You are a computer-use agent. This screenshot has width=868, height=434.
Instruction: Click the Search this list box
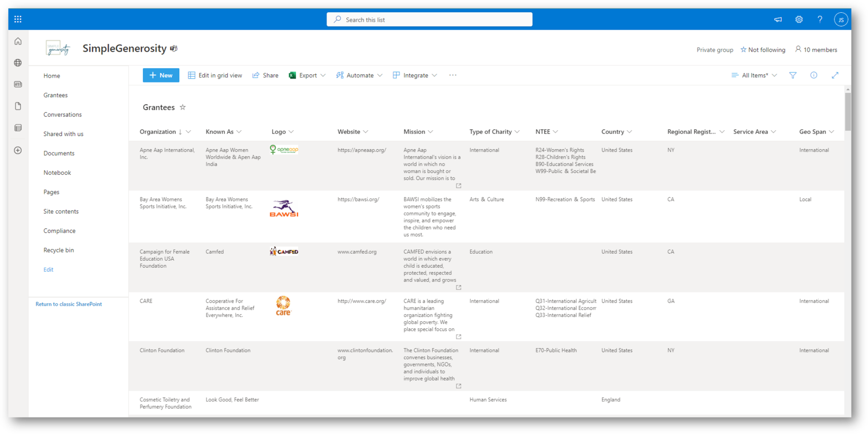click(x=429, y=20)
